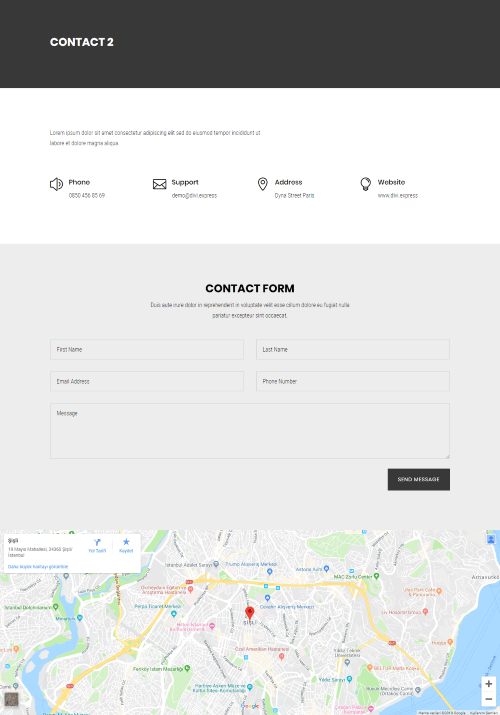Click the Phone megaphone icon
Screen dimensions: 500x715
[x=56, y=184]
